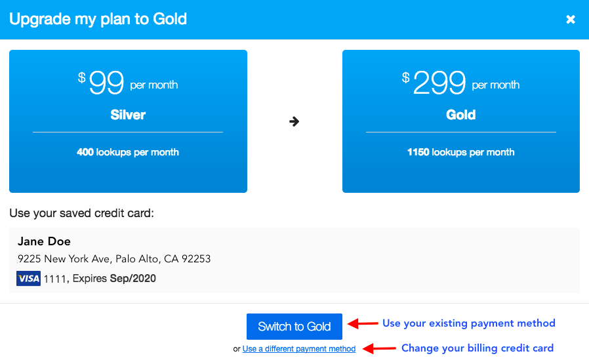Click the Expires Sep/2020 card text
Image resolution: width=589 pixels, height=364 pixels.
[114, 278]
